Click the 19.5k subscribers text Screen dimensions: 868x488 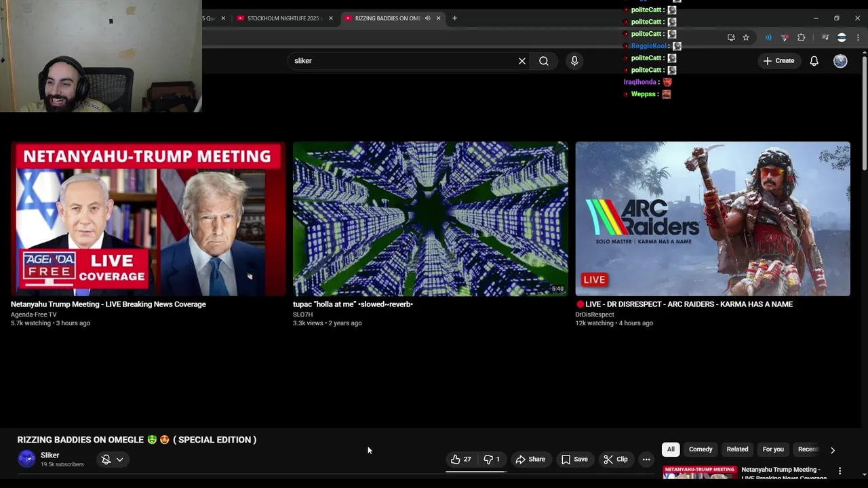click(x=62, y=464)
